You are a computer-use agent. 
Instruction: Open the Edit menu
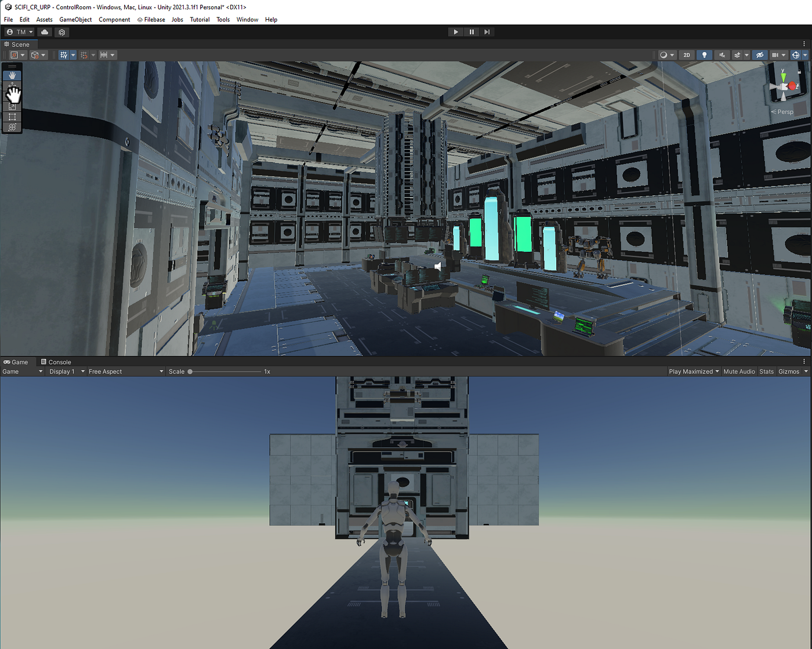24,19
